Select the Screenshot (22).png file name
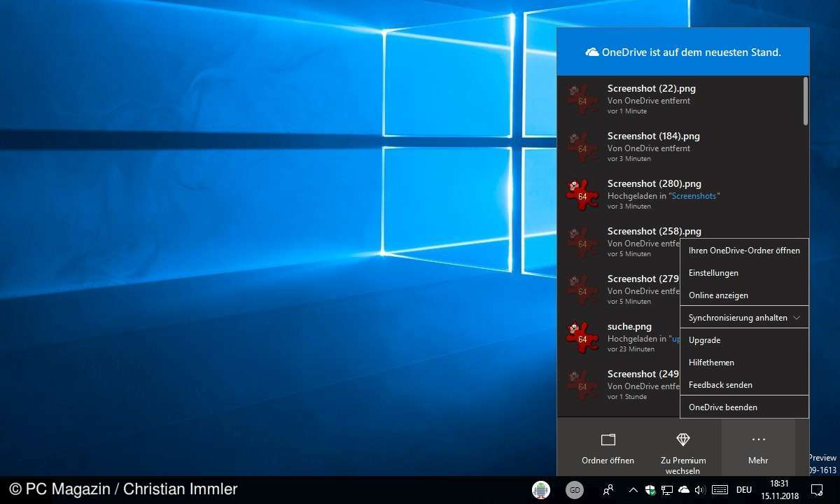Image resolution: width=840 pixels, height=504 pixels. [652, 89]
